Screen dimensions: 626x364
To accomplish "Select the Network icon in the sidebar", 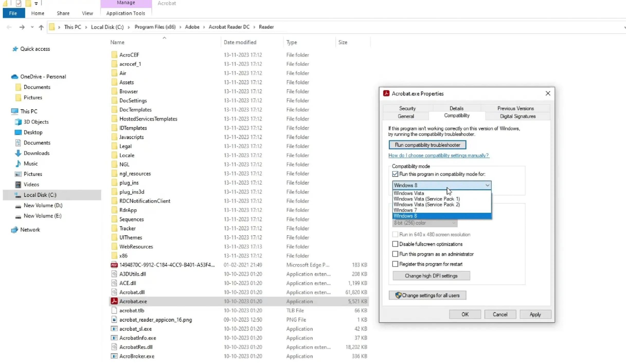I will click(15, 230).
